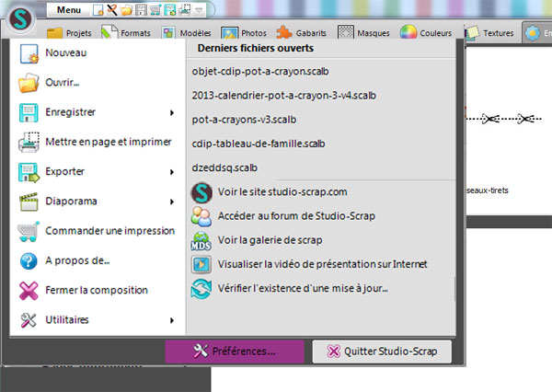Expand the Utilitaires submenu arrow
552x392 pixels.
tap(172, 320)
